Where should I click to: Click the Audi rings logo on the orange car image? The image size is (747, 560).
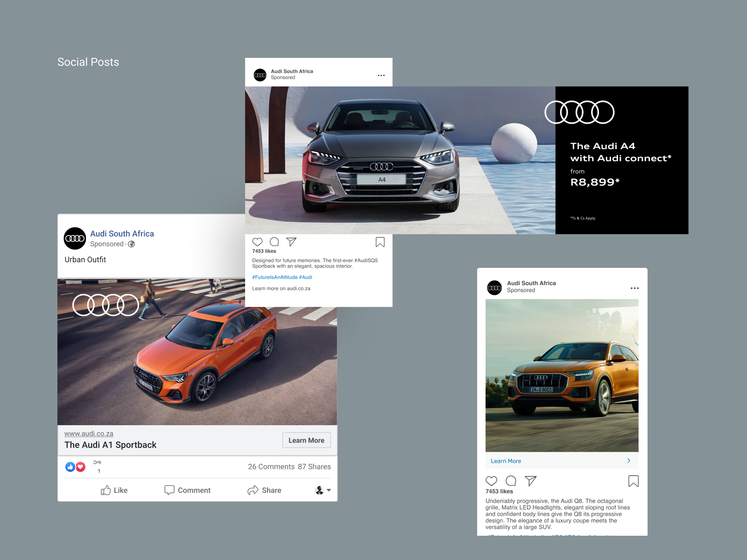click(x=106, y=305)
